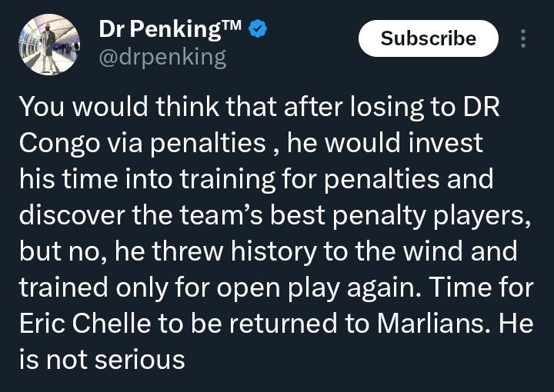Click the first tweet line starting "You would think"
The width and height of the screenshot is (554, 392).
tap(259, 108)
